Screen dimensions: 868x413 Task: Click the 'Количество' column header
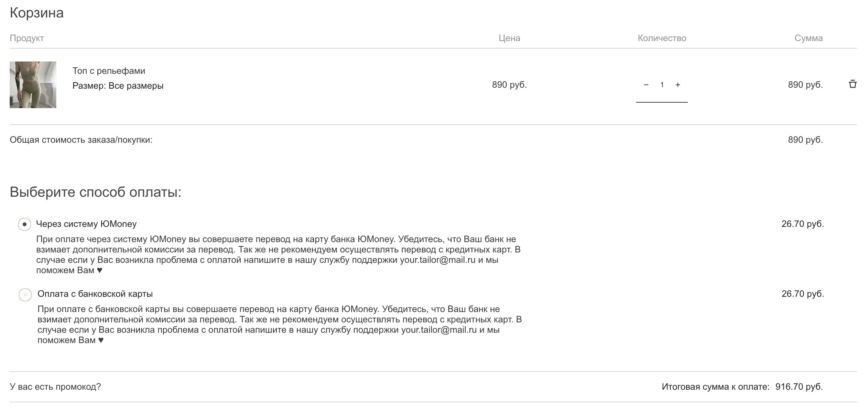tap(662, 38)
